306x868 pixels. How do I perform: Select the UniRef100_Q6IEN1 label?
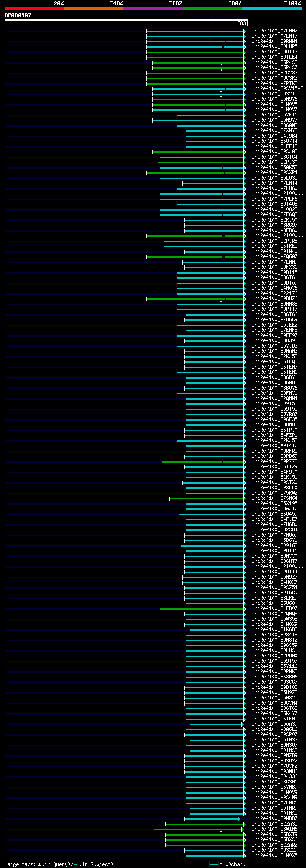[274, 372]
